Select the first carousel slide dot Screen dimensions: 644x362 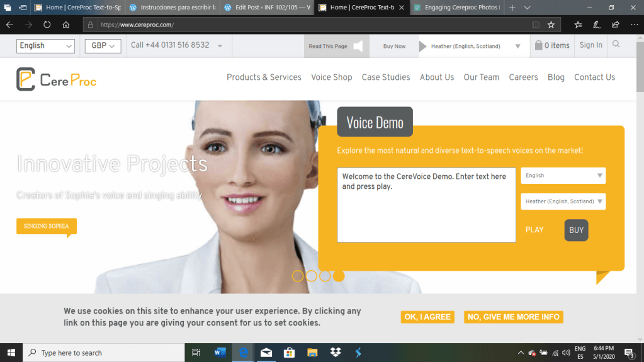coord(298,276)
